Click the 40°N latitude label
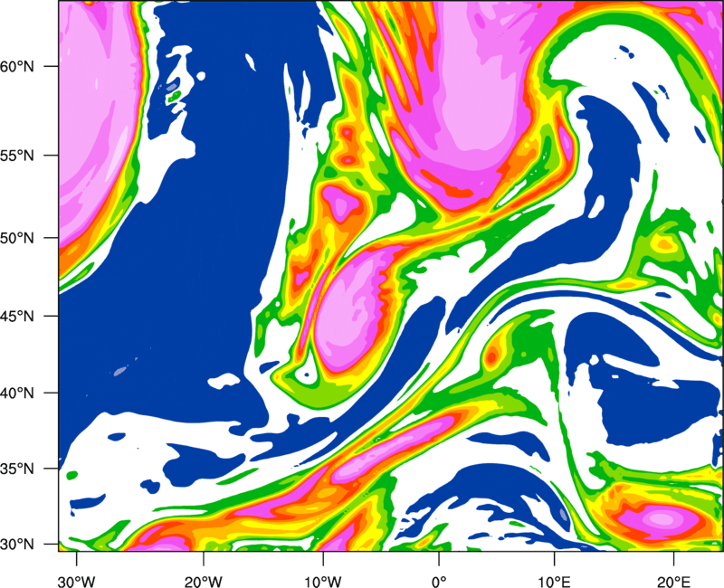Image resolution: width=724 pixels, height=588 pixels. point(17,394)
